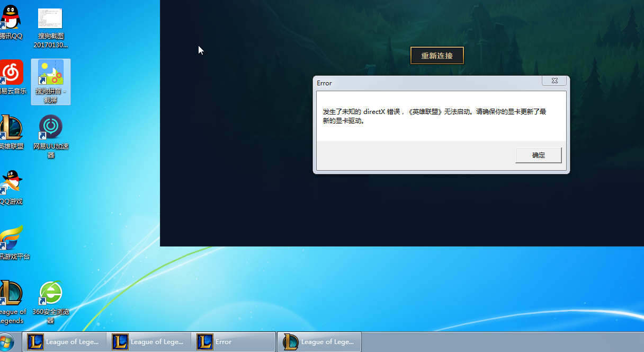Launch League of Legends desktop shortcut
This screenshot has width=644, height=352.
pyautogui.click(x=12, y=302)
